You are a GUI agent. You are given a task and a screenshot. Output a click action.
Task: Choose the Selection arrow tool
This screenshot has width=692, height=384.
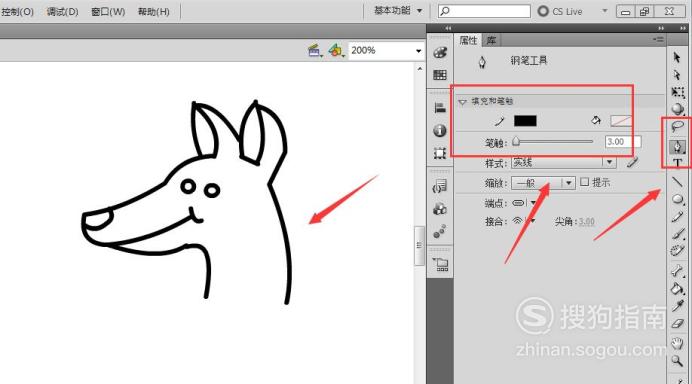click(677, 57)
